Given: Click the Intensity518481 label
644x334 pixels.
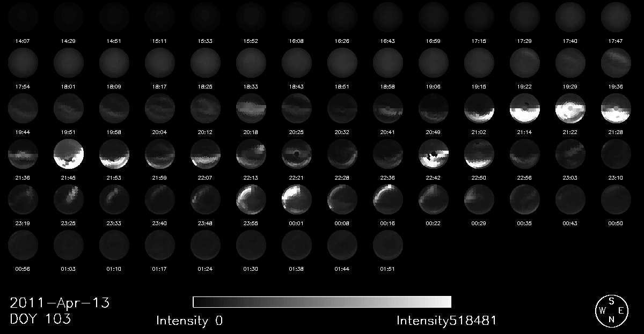Looking at the screenshot, I should pos(447,321).
